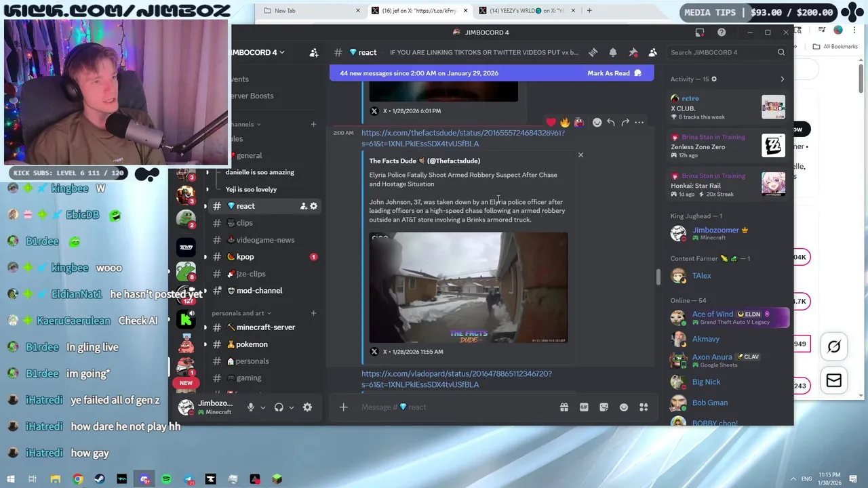Switch to jef on X browser tab

[418, 11]
